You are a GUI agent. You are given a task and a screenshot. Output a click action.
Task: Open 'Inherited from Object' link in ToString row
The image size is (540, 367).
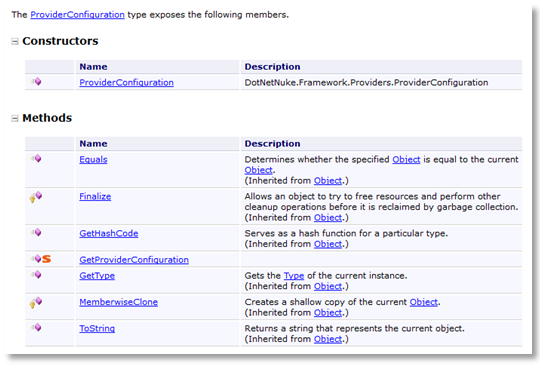(x=328, y=339)
